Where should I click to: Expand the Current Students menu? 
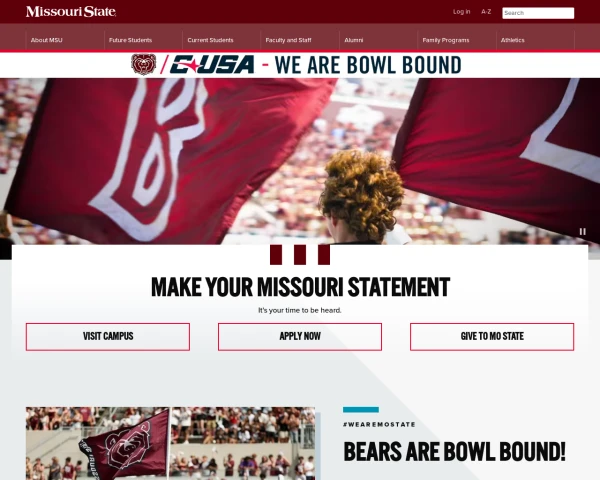click(210, 40)
